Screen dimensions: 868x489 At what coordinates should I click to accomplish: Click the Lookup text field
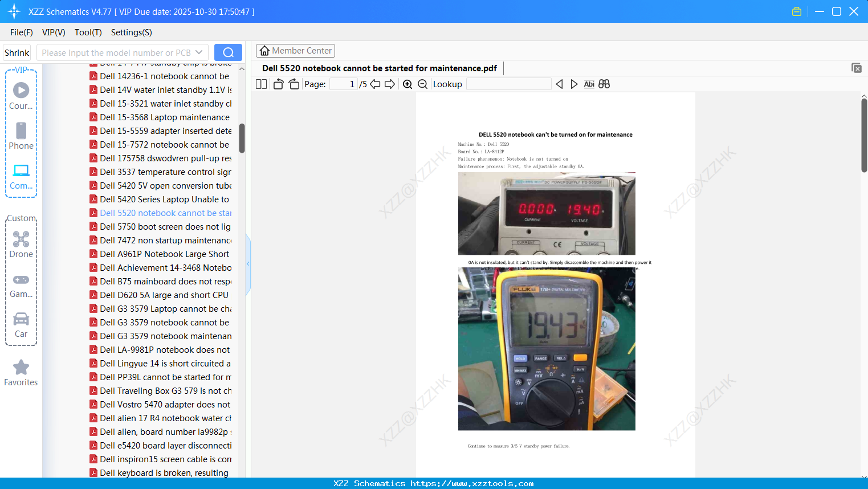click(x=508, y=84)
